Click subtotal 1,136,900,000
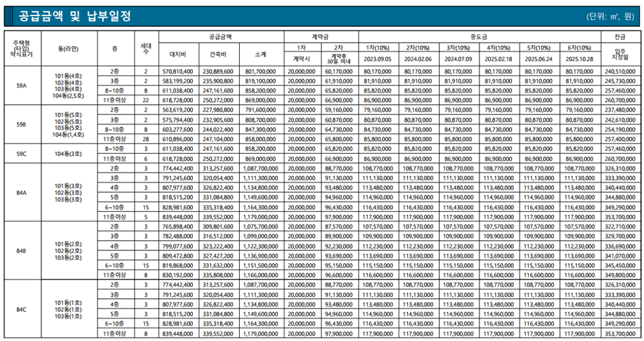644x341 pixels. [x=261, y=256]
